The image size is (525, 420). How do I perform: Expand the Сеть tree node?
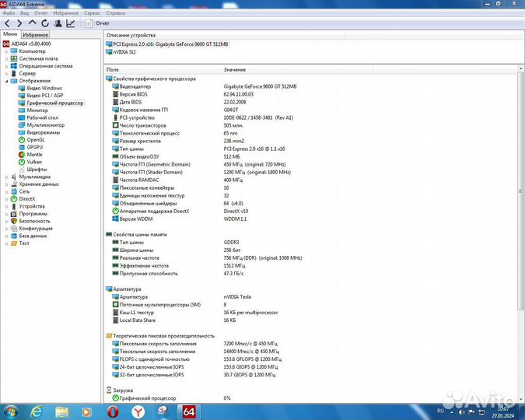(x=6, y=191)
